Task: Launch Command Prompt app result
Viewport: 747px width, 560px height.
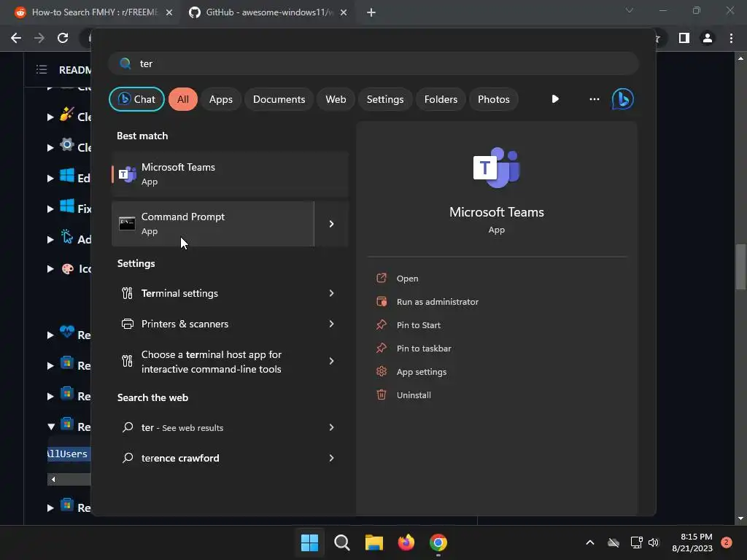Action: (x=213, y=224)
